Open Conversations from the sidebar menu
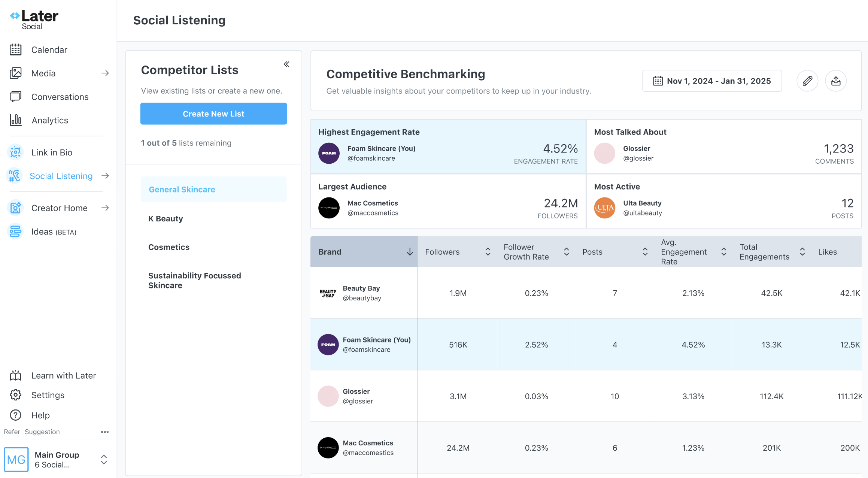 coord(60,97)
